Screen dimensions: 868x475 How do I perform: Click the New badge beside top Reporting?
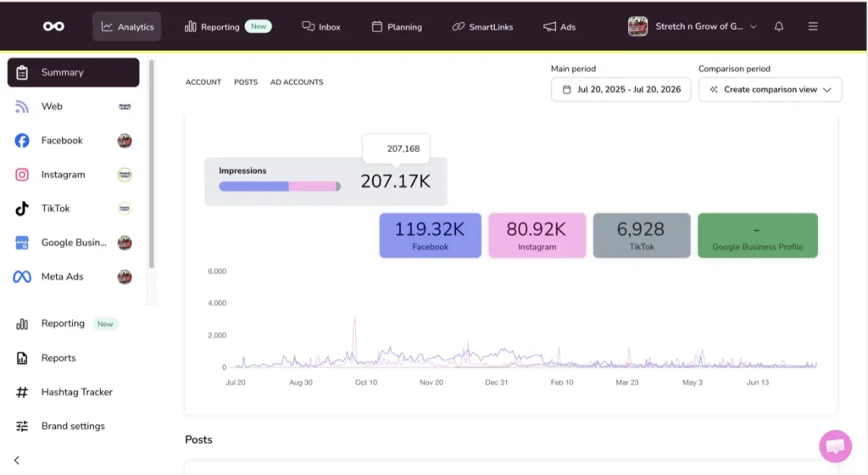coord(259,26)
